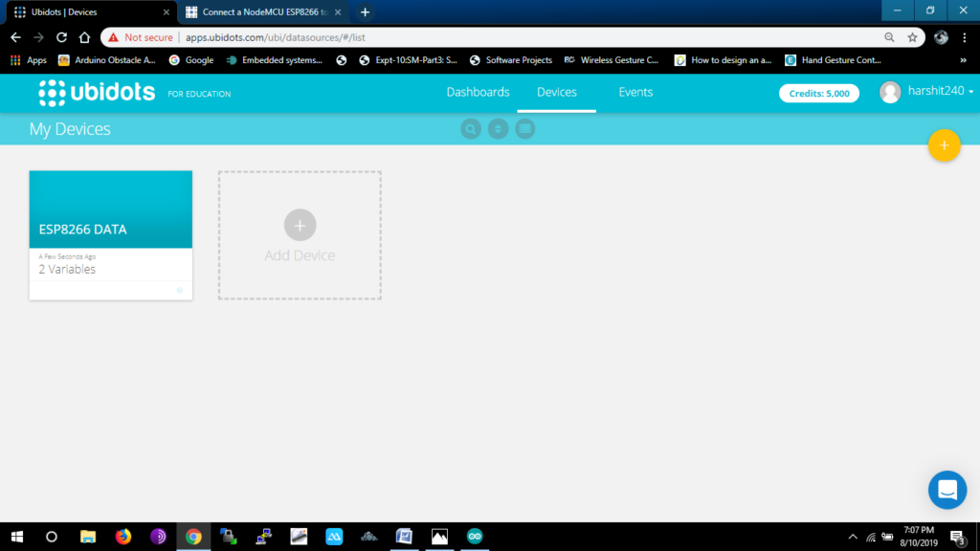
Task: Open the Apps bookmarks shortcut
Action: pyautogui.click(x=29, y=60)
